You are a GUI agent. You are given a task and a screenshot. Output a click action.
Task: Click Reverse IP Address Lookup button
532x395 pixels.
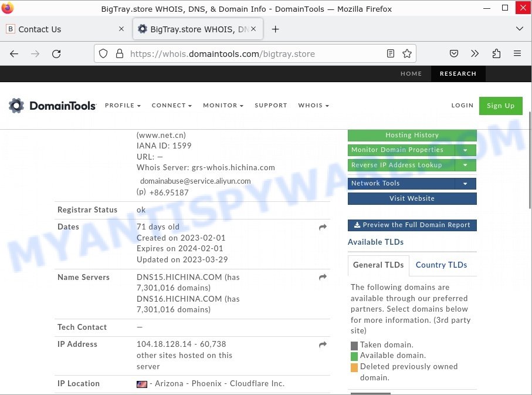pos(401,165)
